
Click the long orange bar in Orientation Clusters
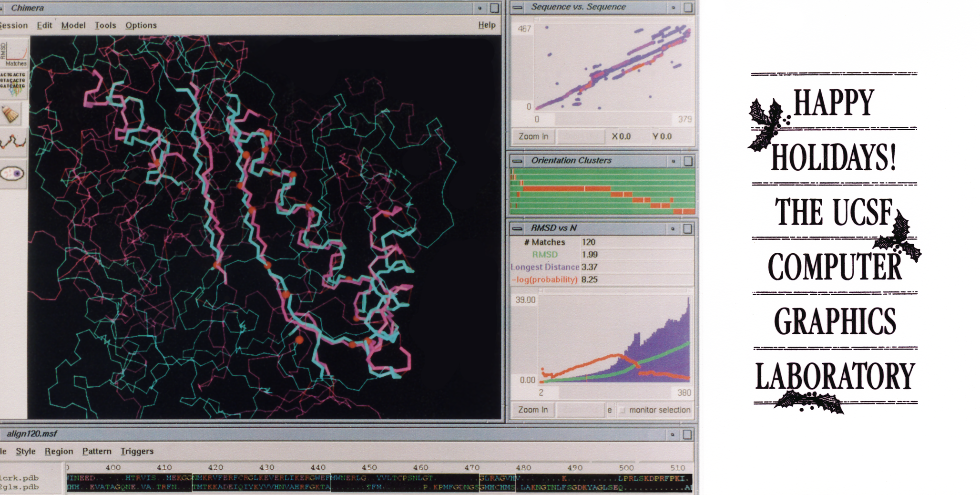pyautogui.click(x=553, y=189)
